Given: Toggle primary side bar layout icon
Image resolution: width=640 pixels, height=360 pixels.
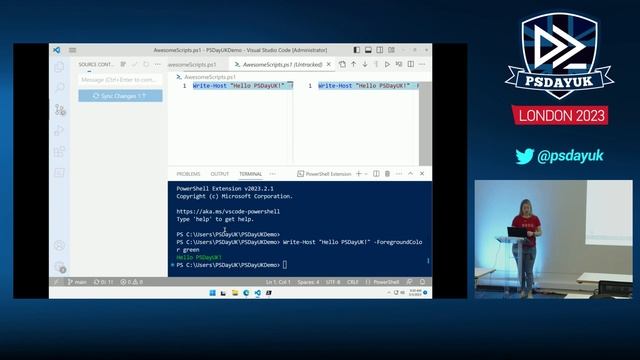Looking at the screenshot, I should 357,50.
